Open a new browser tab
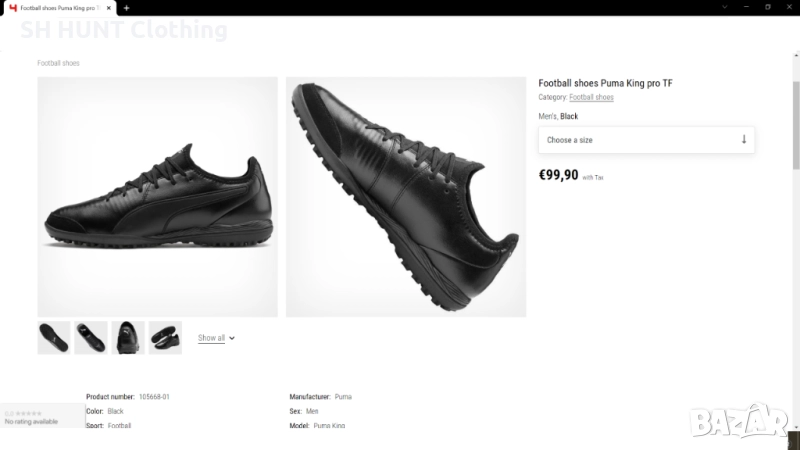800x450 pixels. click(x=126, y=8)
